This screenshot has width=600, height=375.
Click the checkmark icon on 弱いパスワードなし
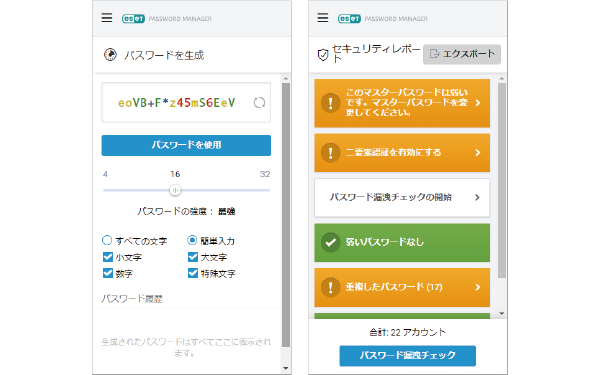(330, 242)
